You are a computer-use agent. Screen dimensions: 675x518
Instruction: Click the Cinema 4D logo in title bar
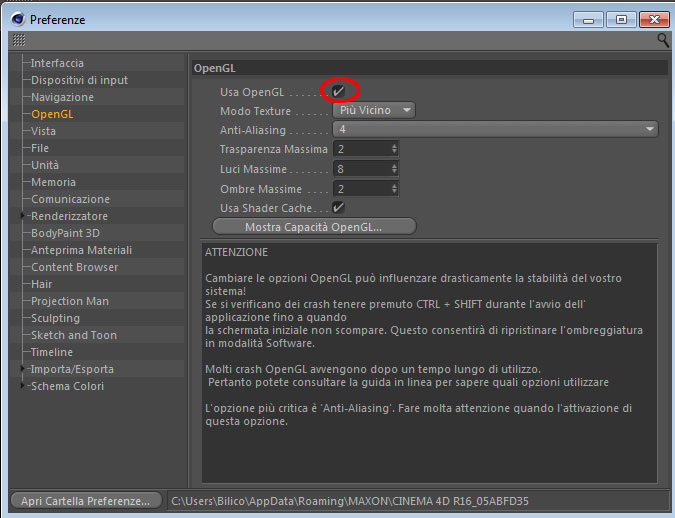tap(18, 19)
